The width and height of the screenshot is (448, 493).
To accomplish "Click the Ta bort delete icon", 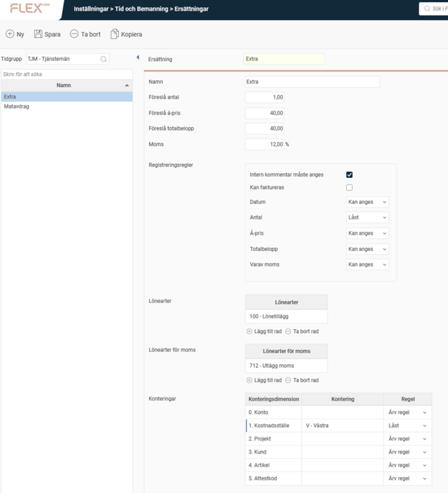I will (74, 34).
